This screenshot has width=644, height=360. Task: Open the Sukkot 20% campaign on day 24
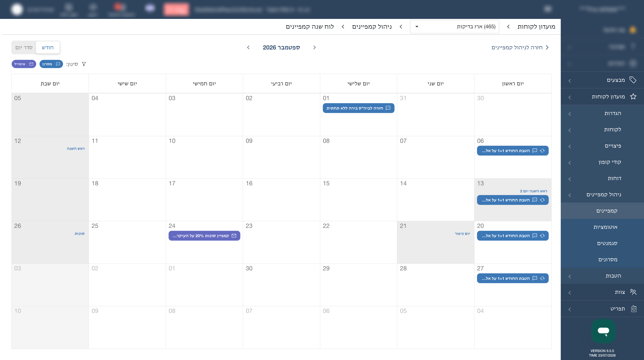[x=204, y=236]
